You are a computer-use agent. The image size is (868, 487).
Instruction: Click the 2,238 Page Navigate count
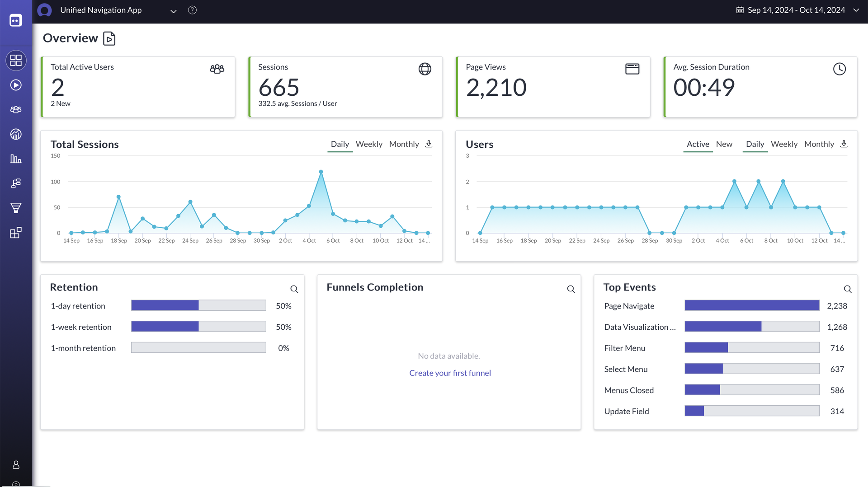(837, 306)
